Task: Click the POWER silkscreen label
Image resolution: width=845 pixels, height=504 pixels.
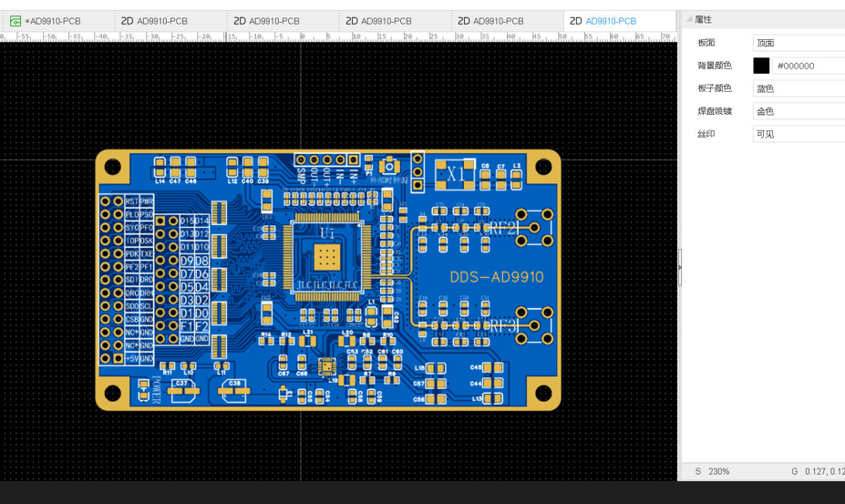Action: 156,390
